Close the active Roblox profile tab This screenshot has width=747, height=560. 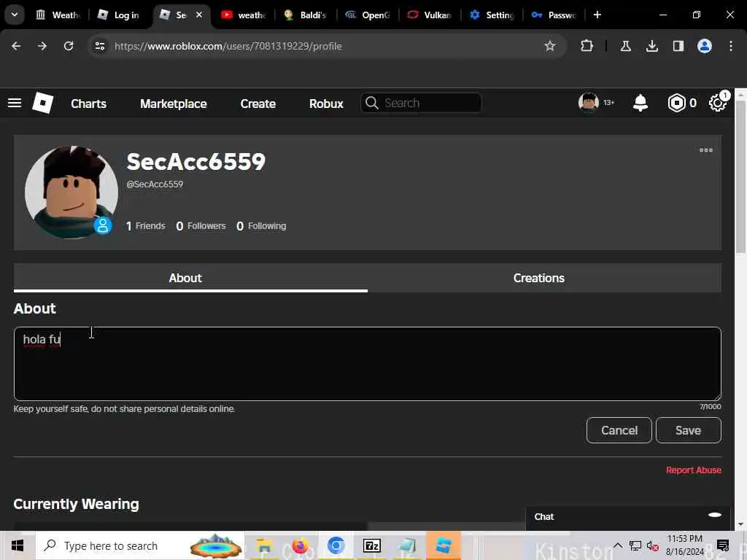pos(199,15)
